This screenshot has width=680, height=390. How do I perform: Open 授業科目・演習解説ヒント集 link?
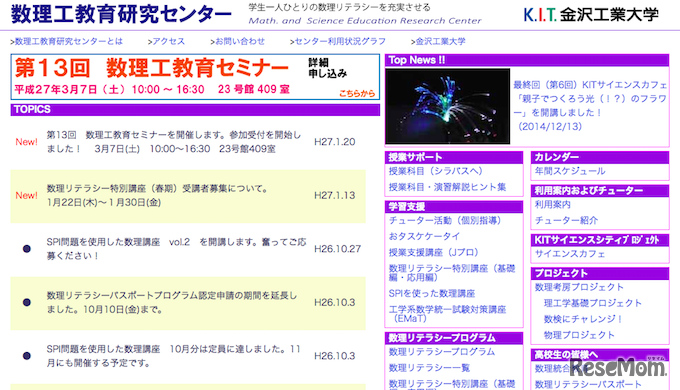(448, 187)
